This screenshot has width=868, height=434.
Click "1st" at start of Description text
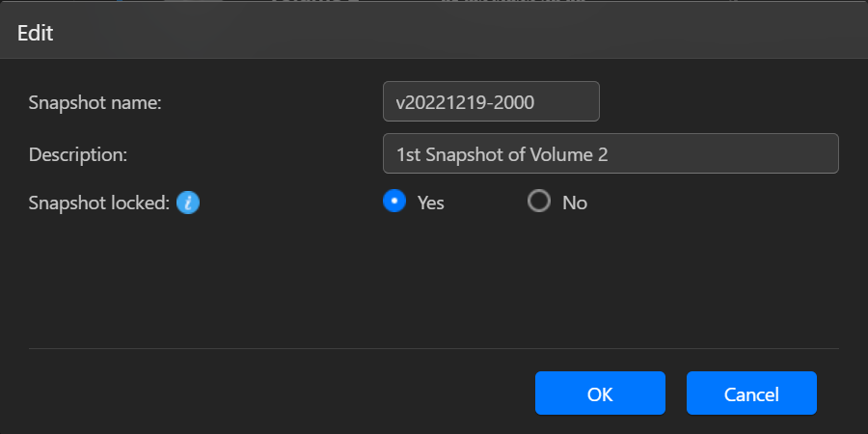coord(409,153)
